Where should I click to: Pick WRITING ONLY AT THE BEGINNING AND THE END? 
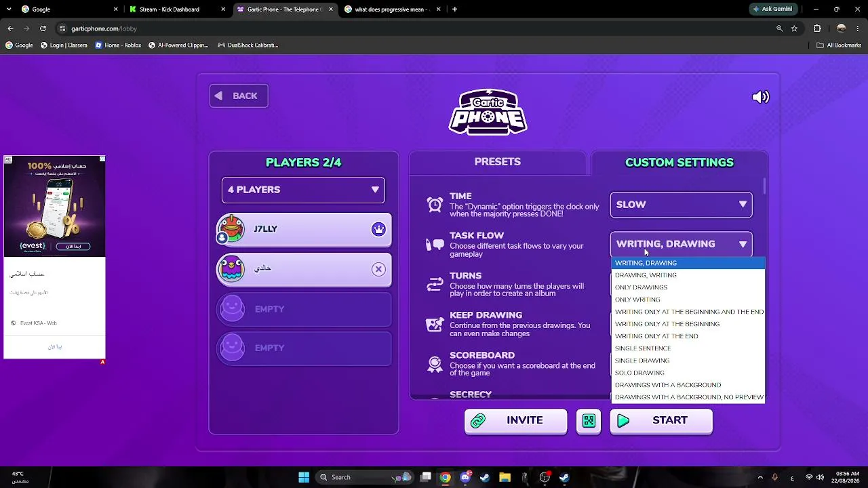pyautogui.click(x=688, y=312)
